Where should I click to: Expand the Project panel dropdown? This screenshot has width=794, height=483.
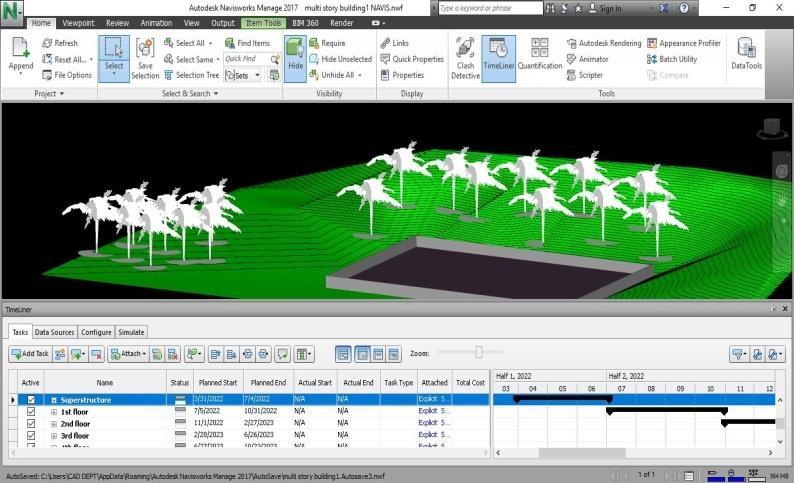(x=49, y=94)
